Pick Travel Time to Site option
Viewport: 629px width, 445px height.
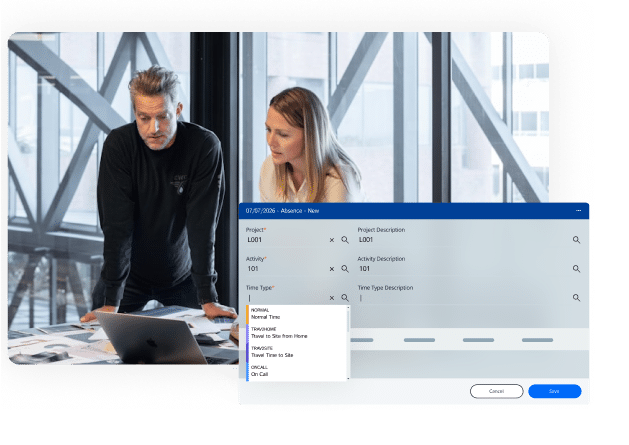[x=295, y=352]
